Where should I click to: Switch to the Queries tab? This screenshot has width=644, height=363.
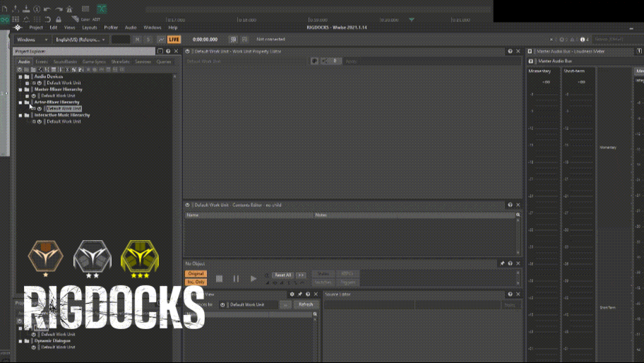click(163, 61)
